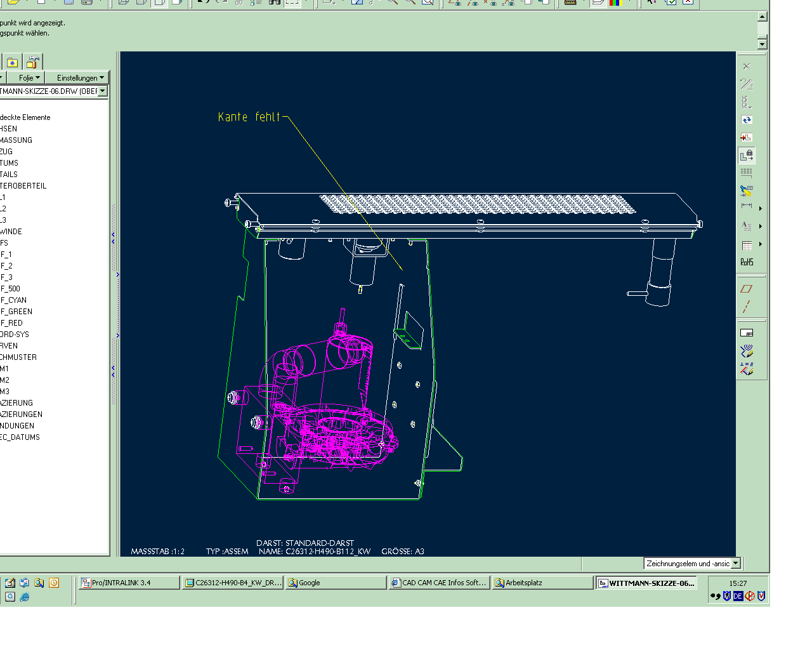Screen dimensions: 812x650
Task: Click the show/erase icon with yellow brush
Action: tap(747, 190)
